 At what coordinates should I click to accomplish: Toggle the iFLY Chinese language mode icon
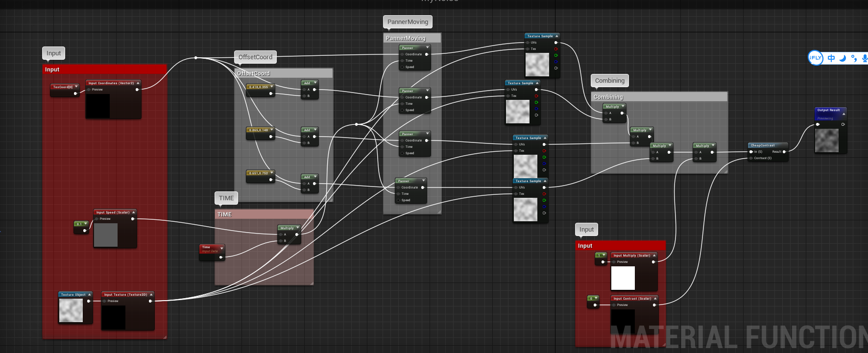831,58
